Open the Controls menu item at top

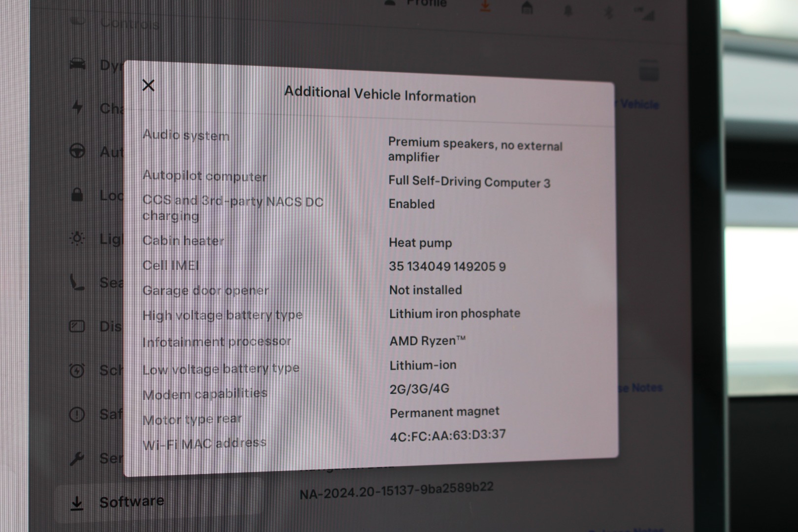click(129, 23)
